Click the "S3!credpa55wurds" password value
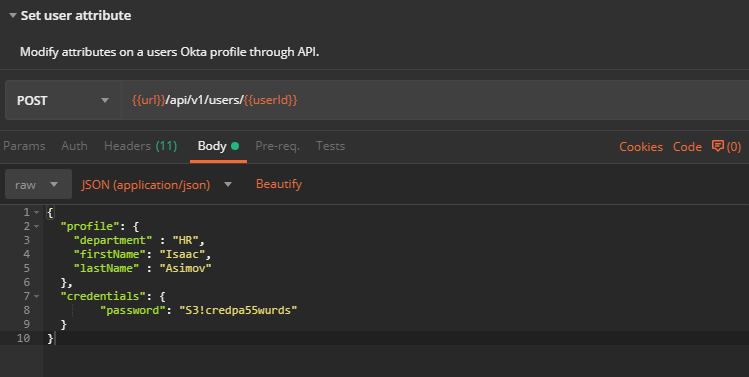The width and height of the screenshot is (749, 377). tap(238, 310)
